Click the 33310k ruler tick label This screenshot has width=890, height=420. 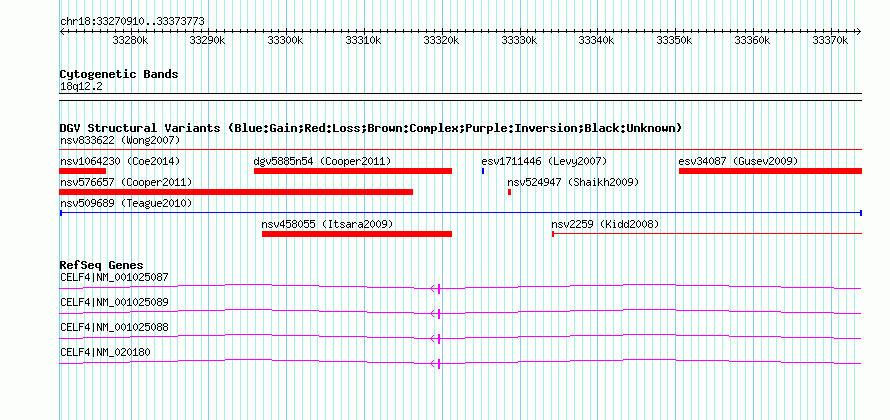pos(363,40)
